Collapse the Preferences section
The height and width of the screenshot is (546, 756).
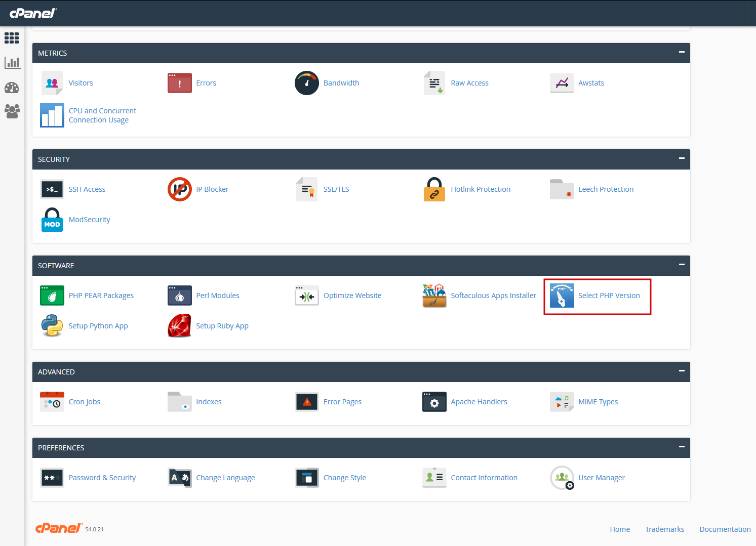[x=682, y=447]
